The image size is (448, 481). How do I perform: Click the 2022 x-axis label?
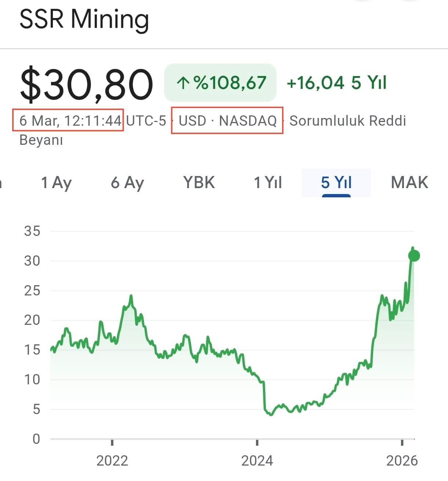pyautogui.click(x=112, y=460)
